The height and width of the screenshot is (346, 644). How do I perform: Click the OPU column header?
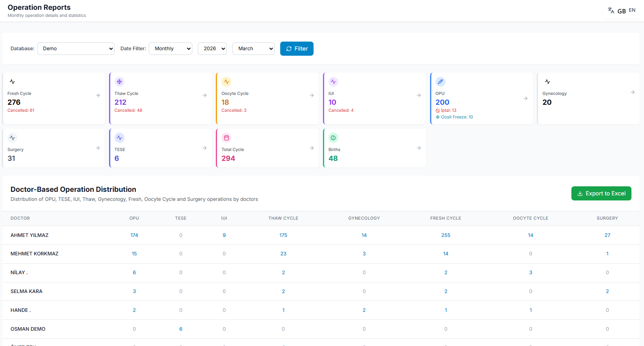point(134,218)
